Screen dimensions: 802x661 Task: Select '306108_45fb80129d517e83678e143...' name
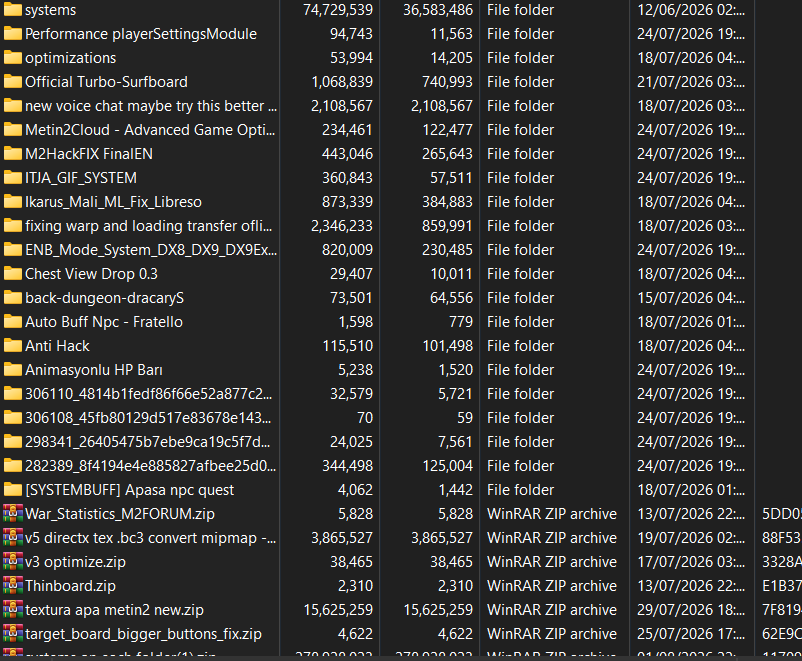(148, 418)
